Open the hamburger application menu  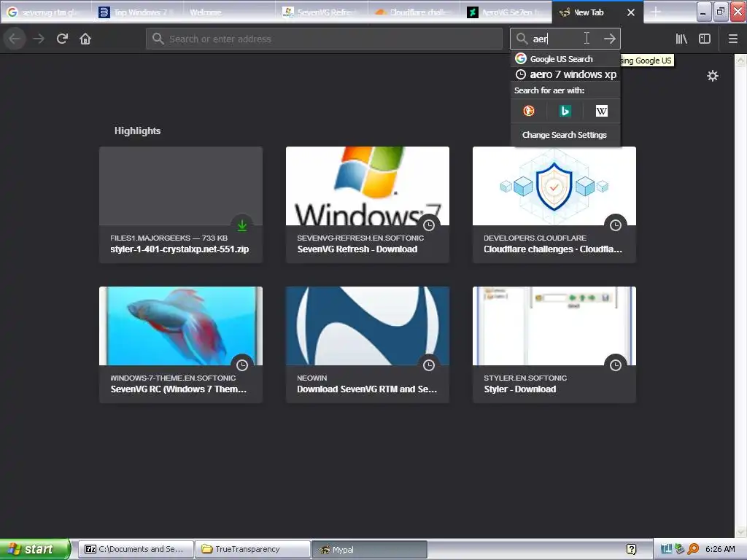pos(733,39)
